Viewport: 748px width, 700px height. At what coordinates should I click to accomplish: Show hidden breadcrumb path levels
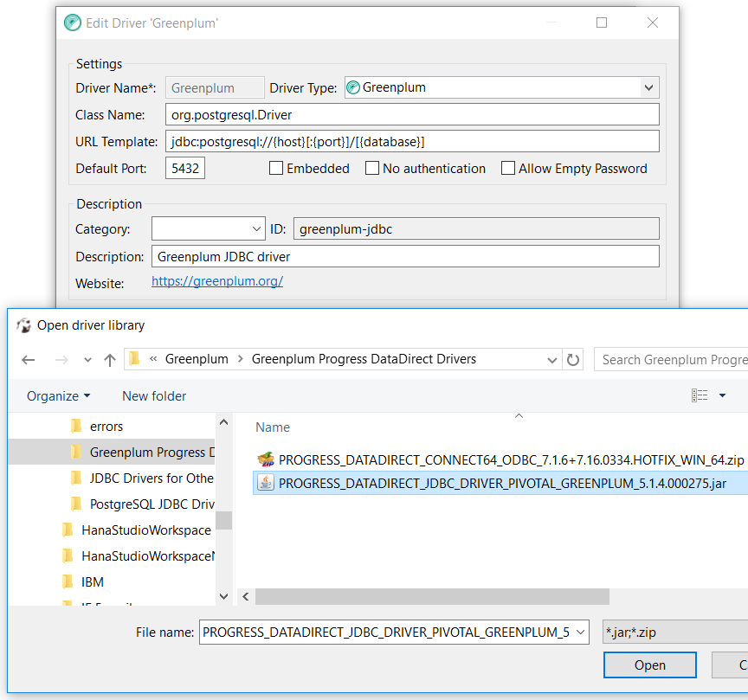point(153,358)
